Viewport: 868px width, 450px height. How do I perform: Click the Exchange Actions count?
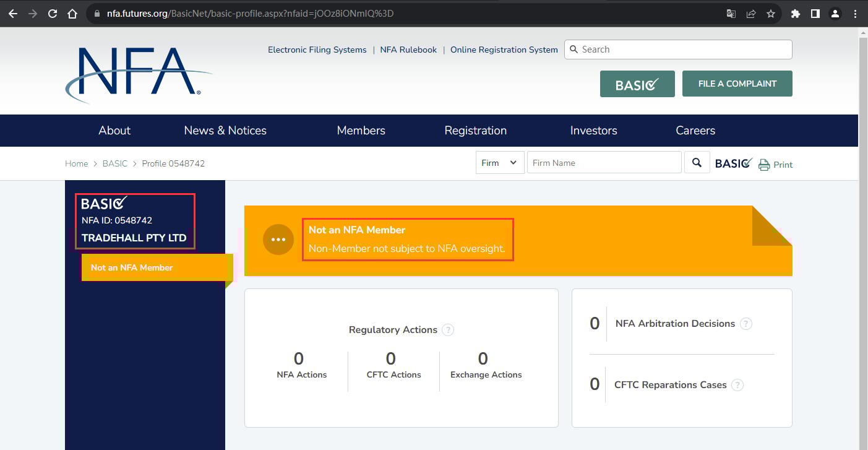pos(483,358)
